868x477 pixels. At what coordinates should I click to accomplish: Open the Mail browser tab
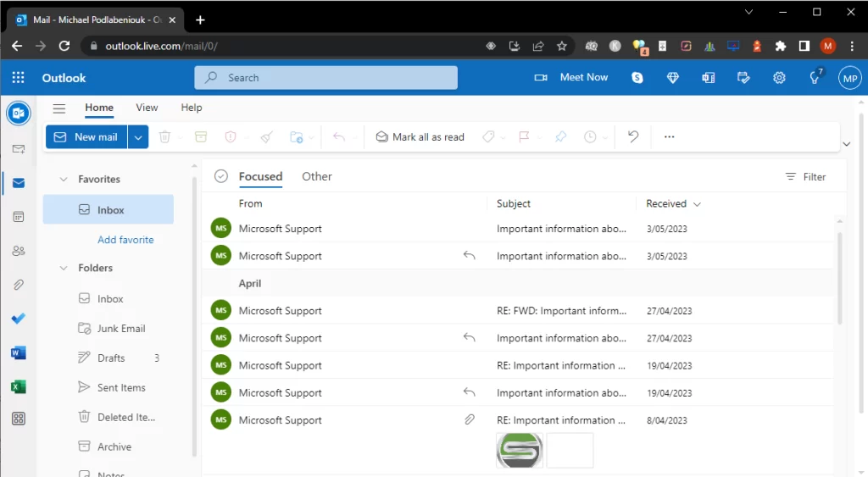[x=95, y=20]
